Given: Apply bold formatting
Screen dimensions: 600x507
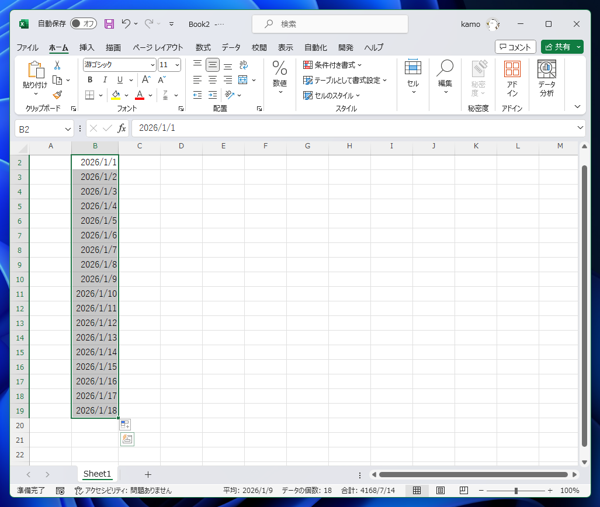Looking at the screenshot, I should point(90,80).
